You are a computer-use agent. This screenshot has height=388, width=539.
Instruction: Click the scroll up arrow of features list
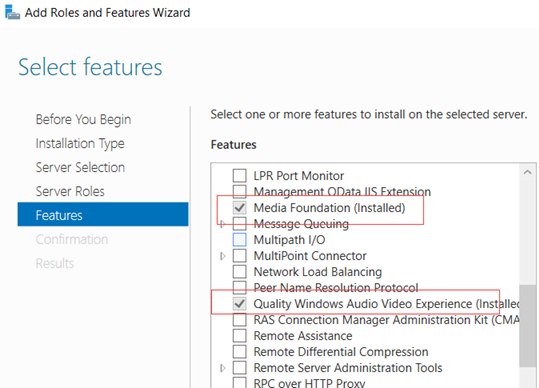(527, 172)
